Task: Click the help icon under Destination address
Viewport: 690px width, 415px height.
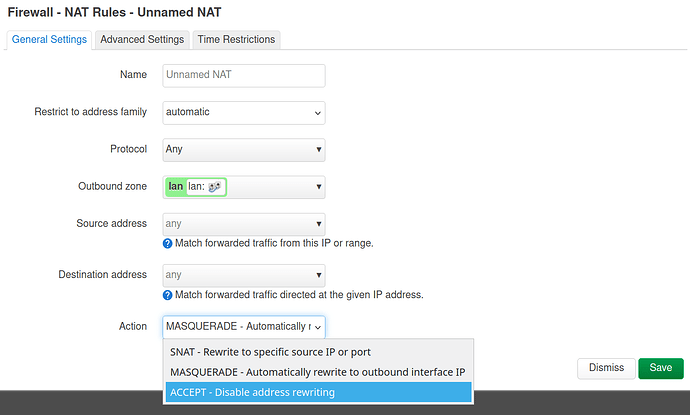Action: point(167,295)
